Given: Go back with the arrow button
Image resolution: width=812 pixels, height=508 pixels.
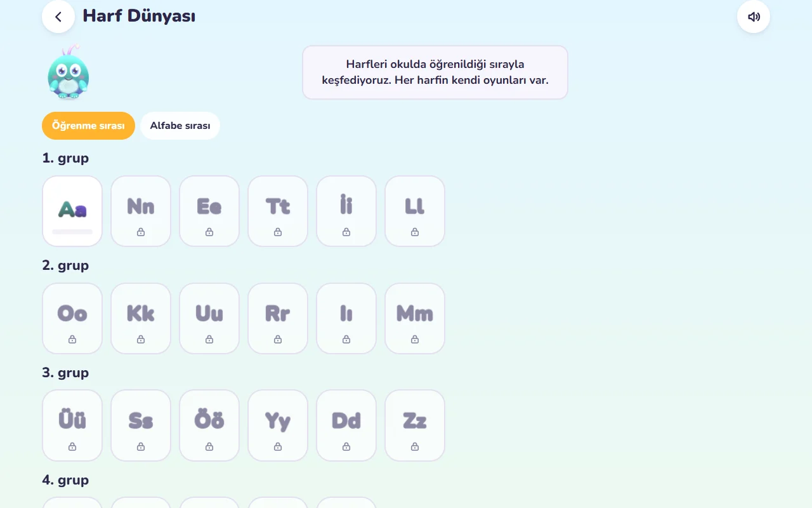Looking at the screenshot, I should pos(58,17).
